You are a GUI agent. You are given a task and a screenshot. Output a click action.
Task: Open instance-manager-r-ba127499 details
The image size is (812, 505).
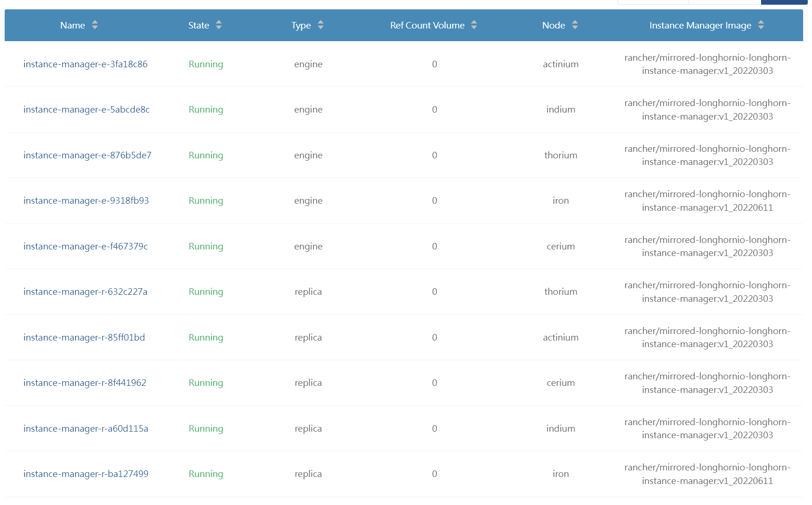point(86,474)
